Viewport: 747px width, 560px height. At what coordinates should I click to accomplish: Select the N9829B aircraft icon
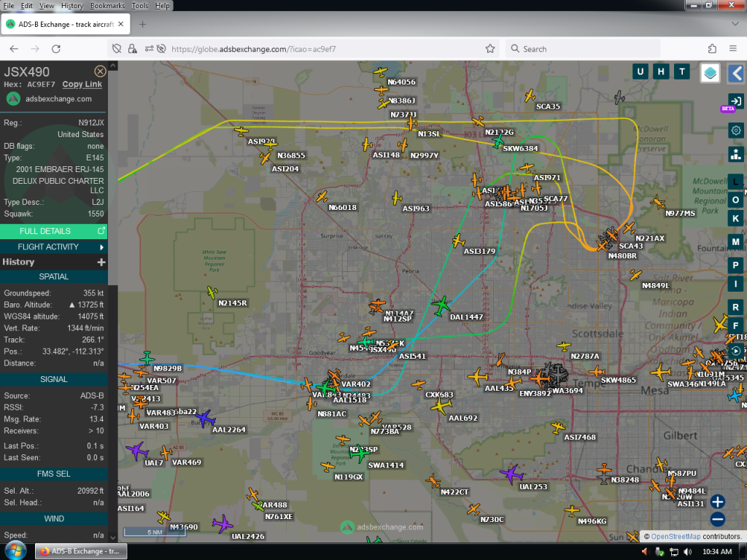tap(147, 357)
